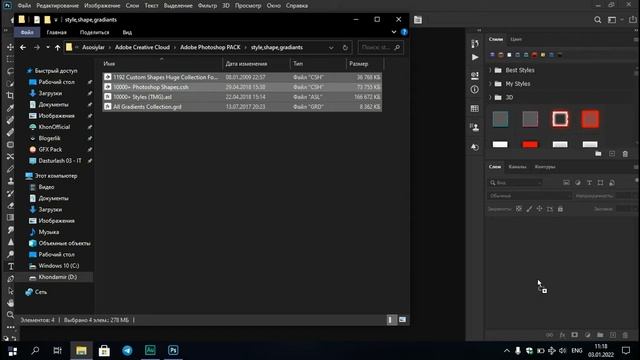This screenshot has width=640, height=360.
Task: Open the layer blend mode dropdown
Action: click(529, 196)
